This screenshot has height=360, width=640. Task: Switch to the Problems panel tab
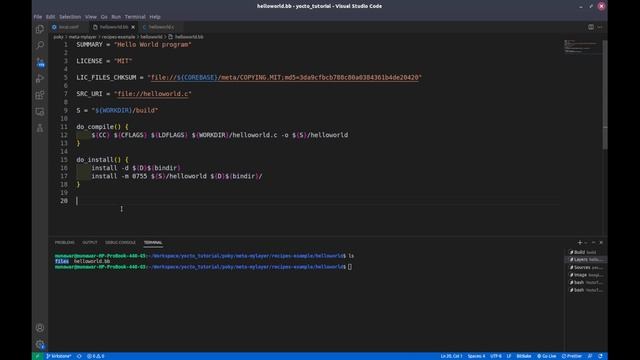pos(64,242)
